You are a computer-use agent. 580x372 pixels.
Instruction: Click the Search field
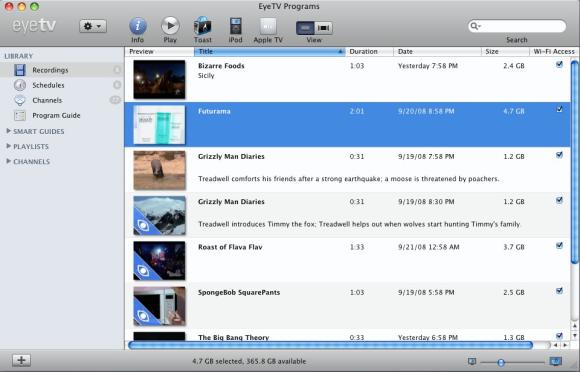pos(517,26)
